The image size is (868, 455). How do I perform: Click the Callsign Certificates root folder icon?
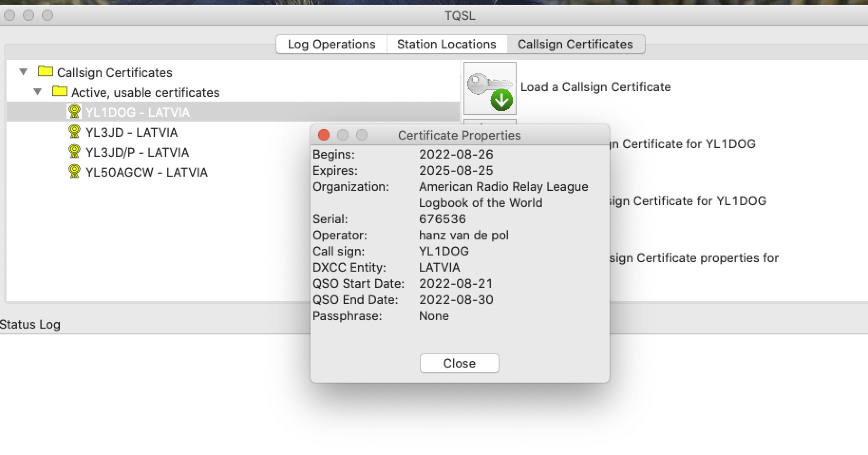pos(45,72)
